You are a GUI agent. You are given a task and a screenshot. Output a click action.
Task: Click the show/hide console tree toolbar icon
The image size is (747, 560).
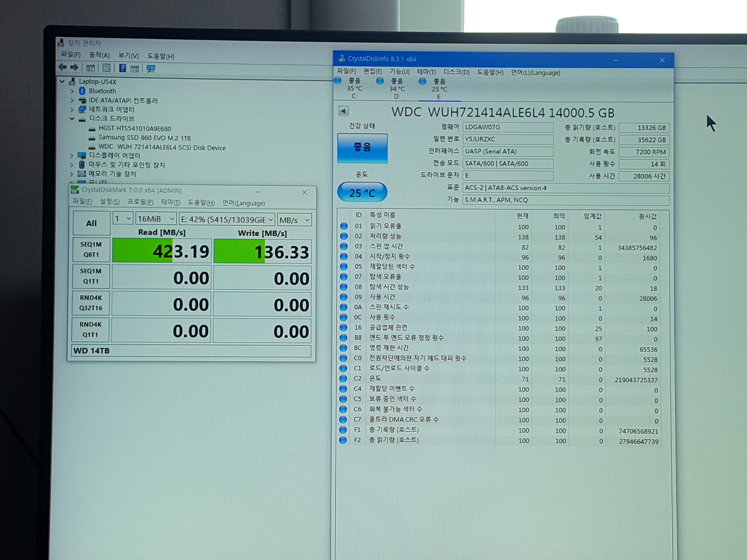(90, 68)
